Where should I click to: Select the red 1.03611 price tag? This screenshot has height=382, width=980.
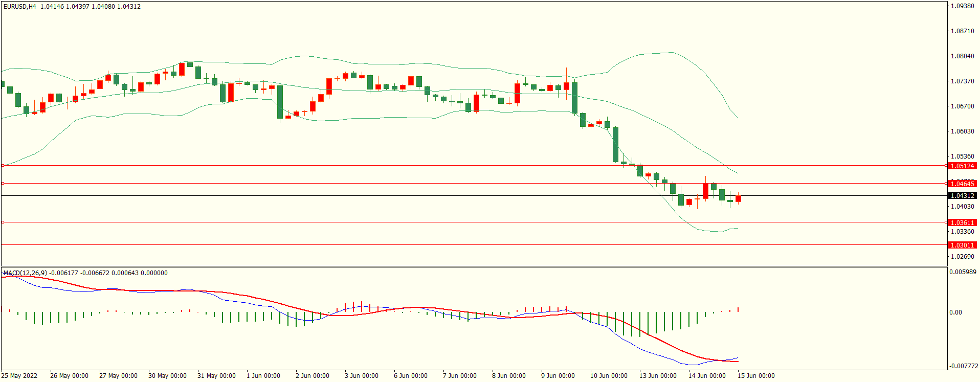coord(962,222)
